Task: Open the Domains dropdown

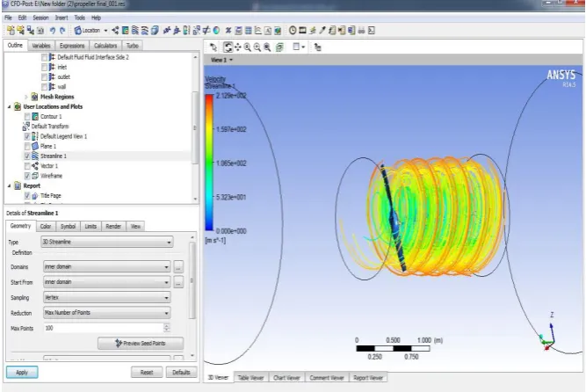Action: click(107, 266)
